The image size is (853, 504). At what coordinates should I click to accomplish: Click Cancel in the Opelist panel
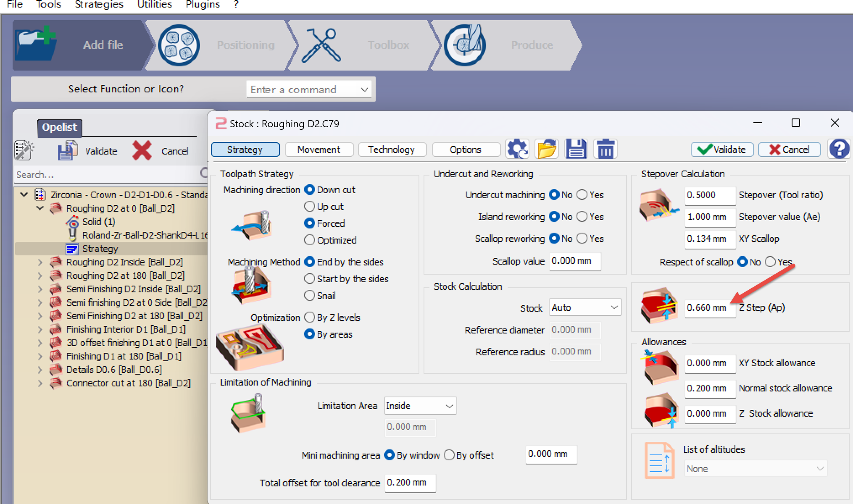(x=161, y=151)
